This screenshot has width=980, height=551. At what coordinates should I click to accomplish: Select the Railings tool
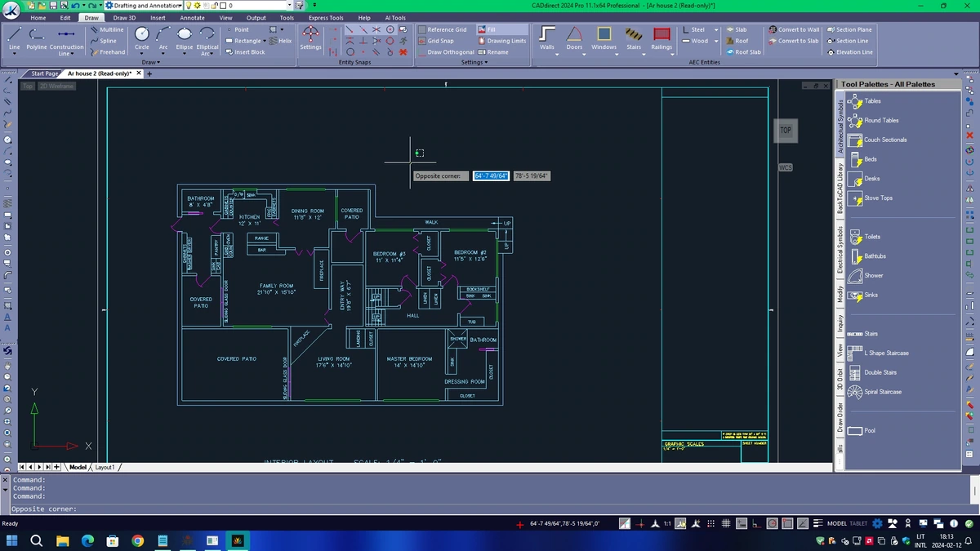pyautogui.click(x=662, y=38)
